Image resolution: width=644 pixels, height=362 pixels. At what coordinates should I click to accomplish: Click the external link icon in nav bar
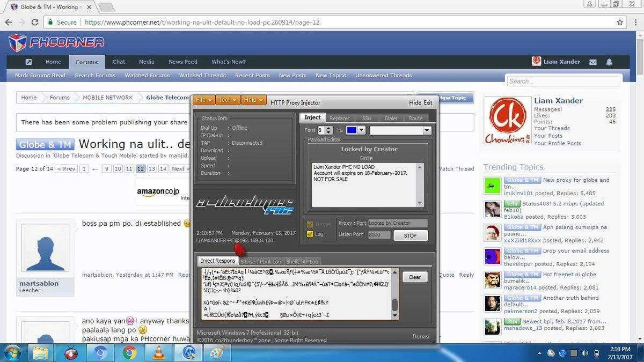click(x=28, y=62)
